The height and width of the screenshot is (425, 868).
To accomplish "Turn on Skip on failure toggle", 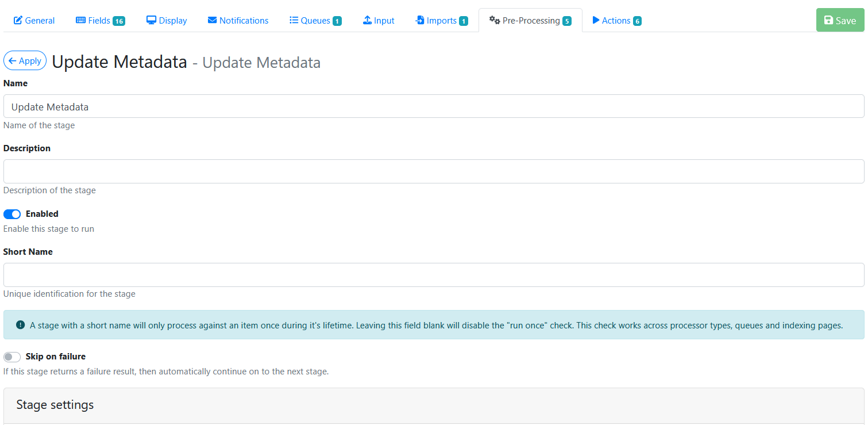I will [12, 357].
